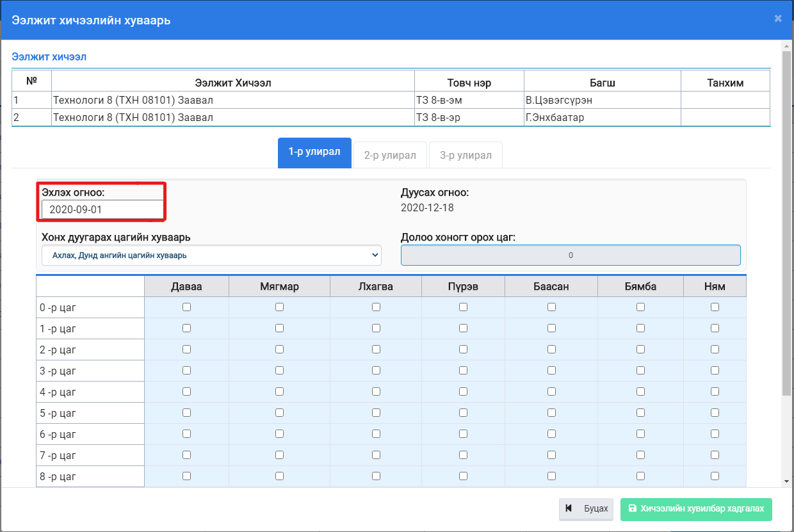The width and height of the screenshot is (794, 532).
Task: Click the Долоо хоногт орох цаг field
Action: (x=571, y=255)
